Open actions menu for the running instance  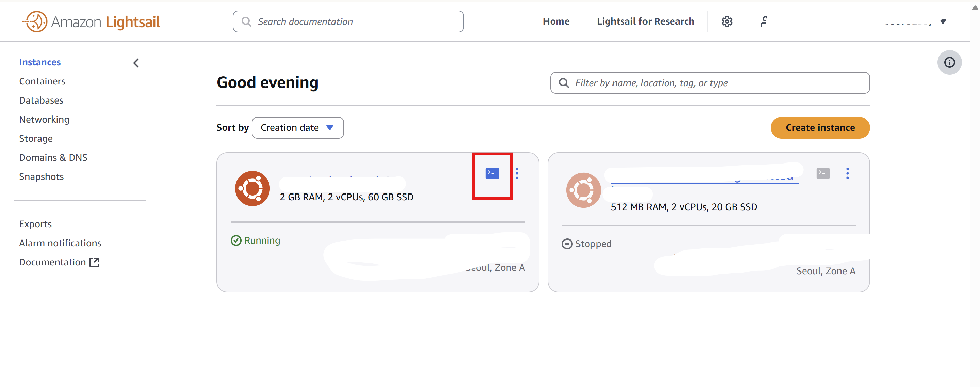coord(517,173)
